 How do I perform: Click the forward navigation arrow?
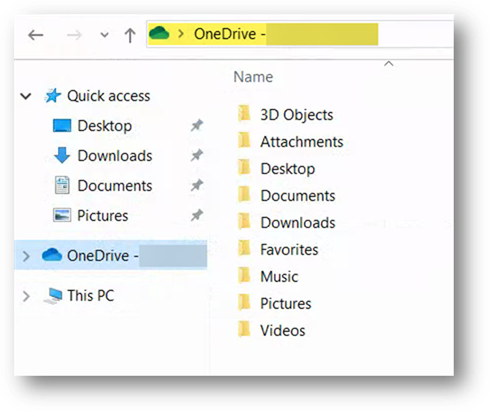click(x=74, y=35)
